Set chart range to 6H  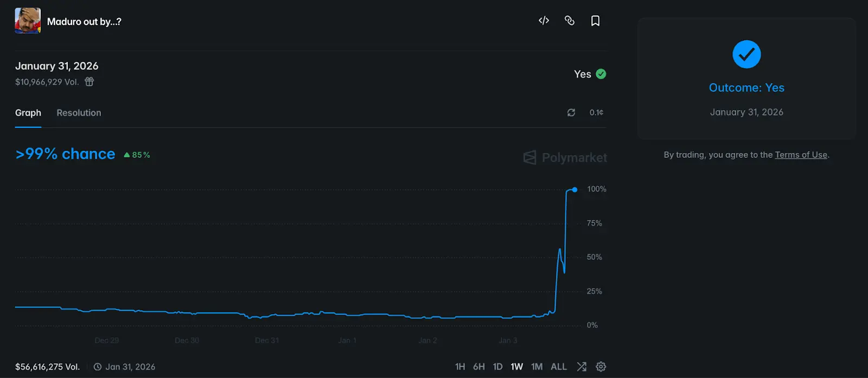click(x=478, y=367)
